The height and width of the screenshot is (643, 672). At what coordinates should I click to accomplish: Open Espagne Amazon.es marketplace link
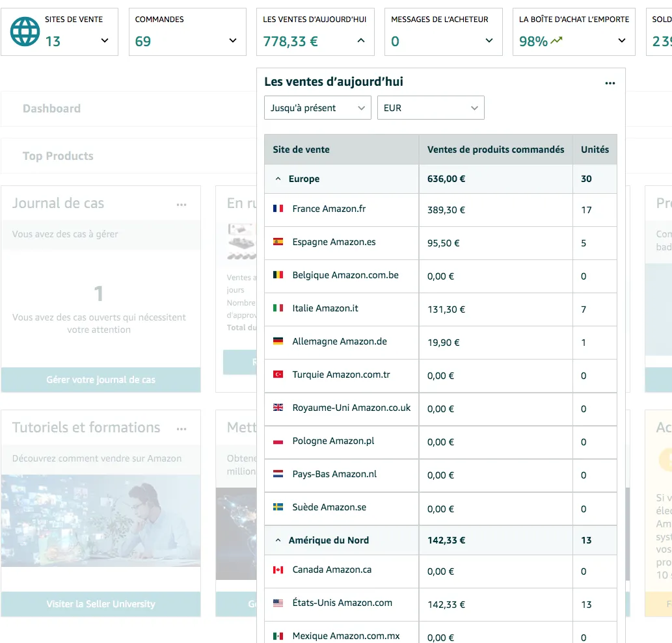pyautogui.click(x=334, y=242)
